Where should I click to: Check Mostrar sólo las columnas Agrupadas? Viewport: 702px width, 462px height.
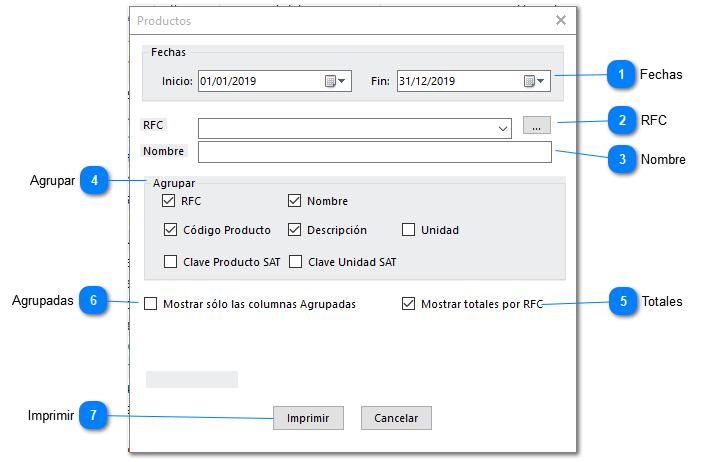click(x=152, y=304)
